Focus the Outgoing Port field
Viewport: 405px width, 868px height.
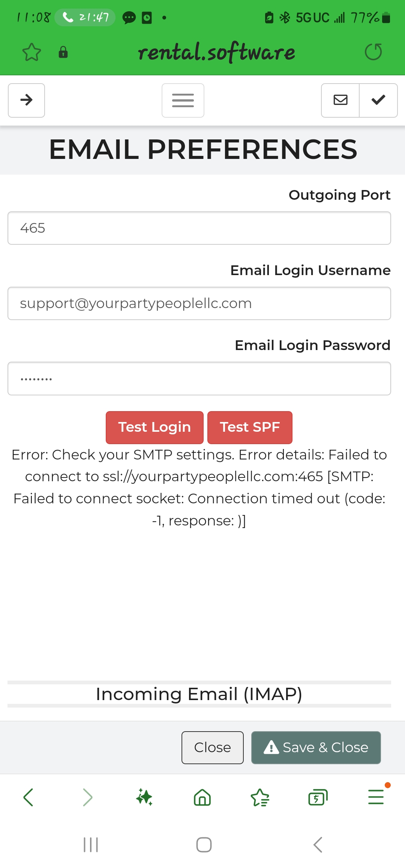click(199, 228)
